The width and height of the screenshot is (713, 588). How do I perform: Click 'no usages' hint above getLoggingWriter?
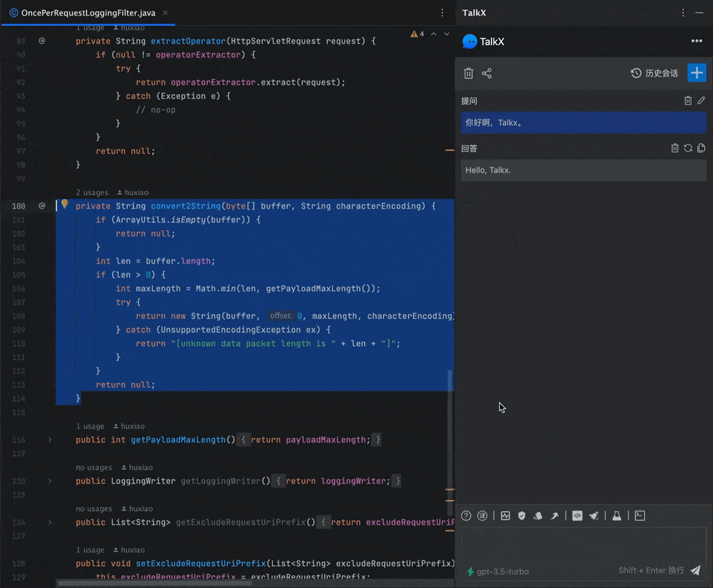(x=94, y=467)
